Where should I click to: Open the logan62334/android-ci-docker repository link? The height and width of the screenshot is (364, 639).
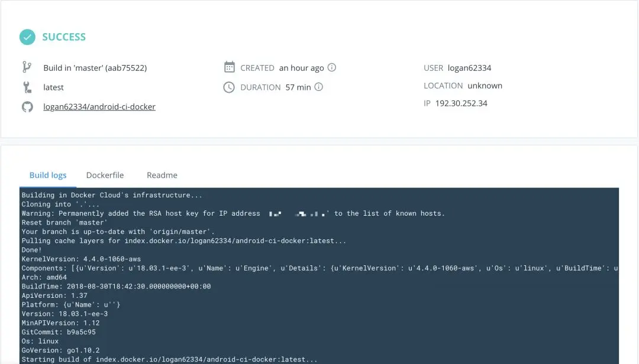99,107
